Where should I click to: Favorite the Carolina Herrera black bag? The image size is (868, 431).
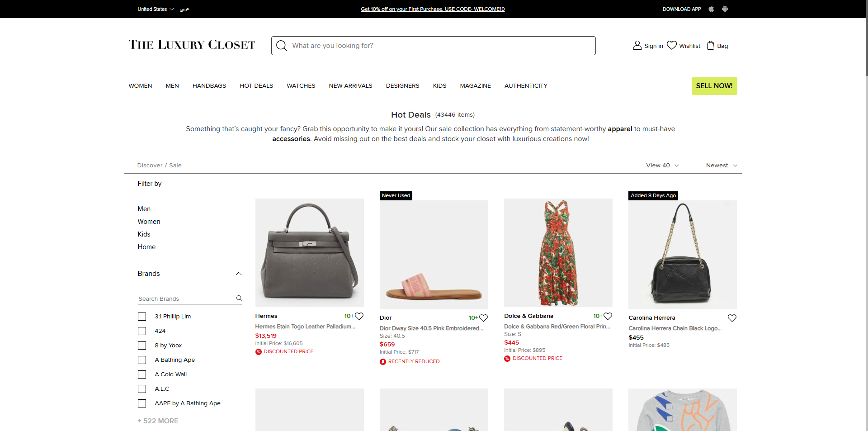tap(732, 318)
